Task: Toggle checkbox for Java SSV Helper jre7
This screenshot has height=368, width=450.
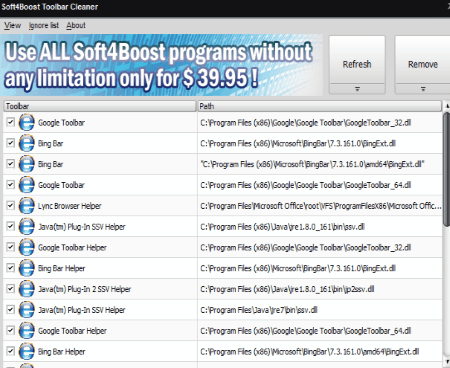Action: (x=10, y=309)
